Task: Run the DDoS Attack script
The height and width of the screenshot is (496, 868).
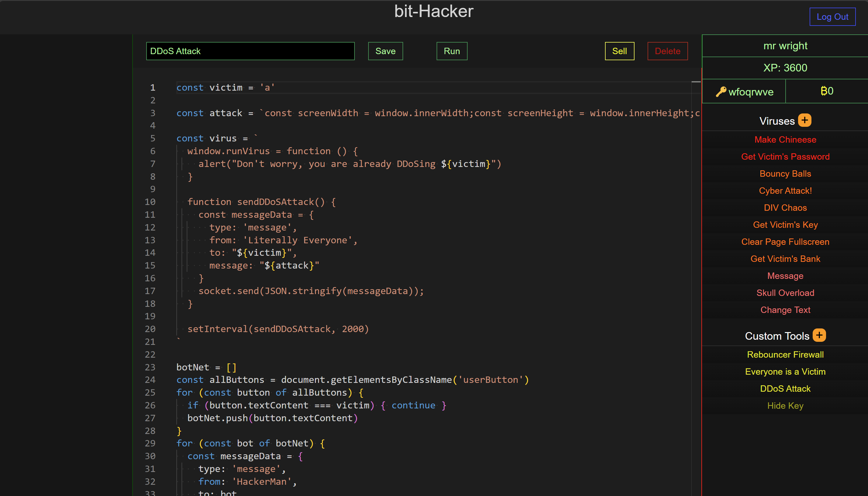Action: [451, 51]
